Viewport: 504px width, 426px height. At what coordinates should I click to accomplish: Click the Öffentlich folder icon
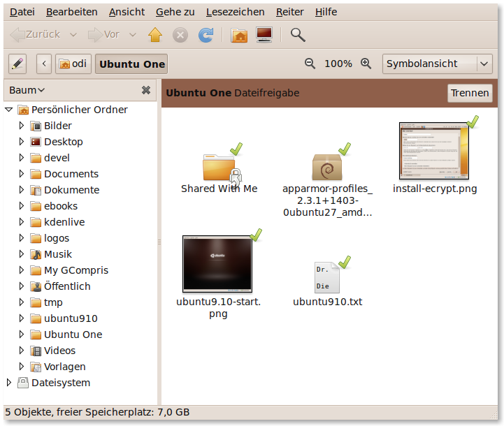[36, 286]
